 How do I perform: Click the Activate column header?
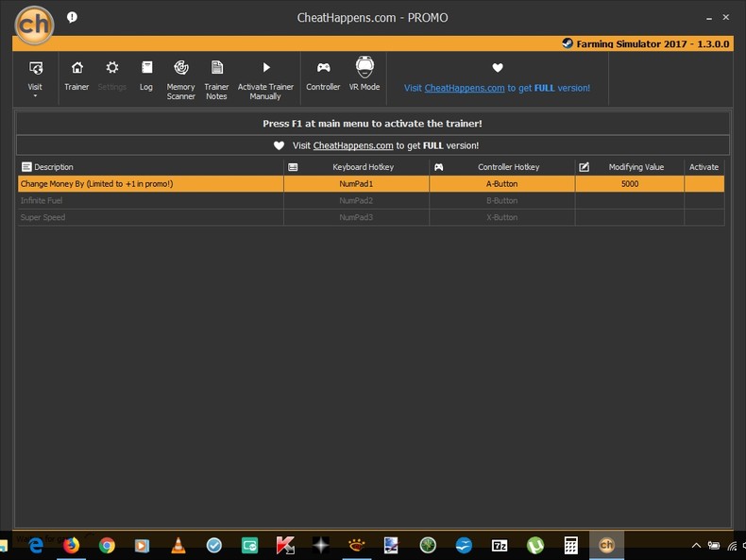[704, 167]
